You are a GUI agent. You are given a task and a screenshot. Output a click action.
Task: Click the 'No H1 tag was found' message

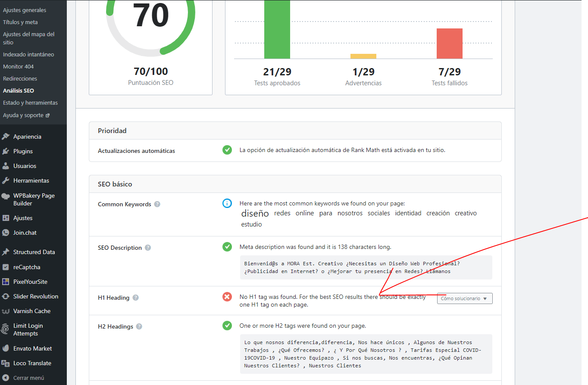pyautogui.click(x=332, y=301)
